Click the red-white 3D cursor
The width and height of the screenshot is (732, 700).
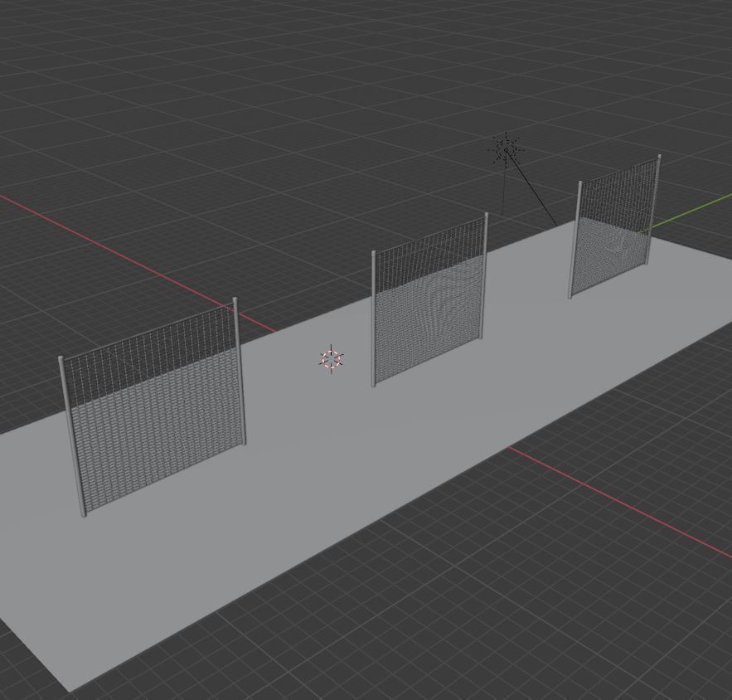coord(332,359)
